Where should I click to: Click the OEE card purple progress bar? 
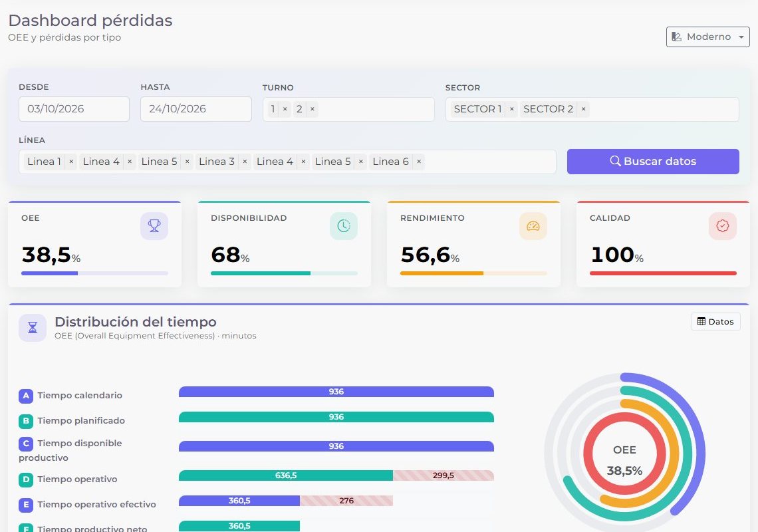coord(49,273)
